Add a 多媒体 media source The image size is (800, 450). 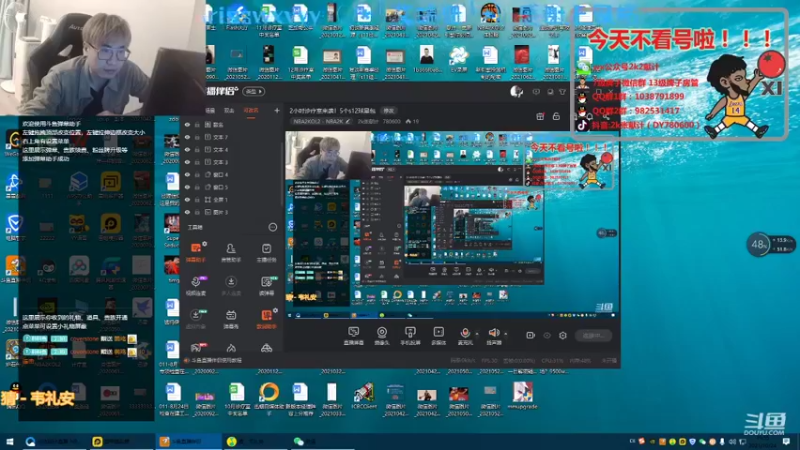(438, 336)
